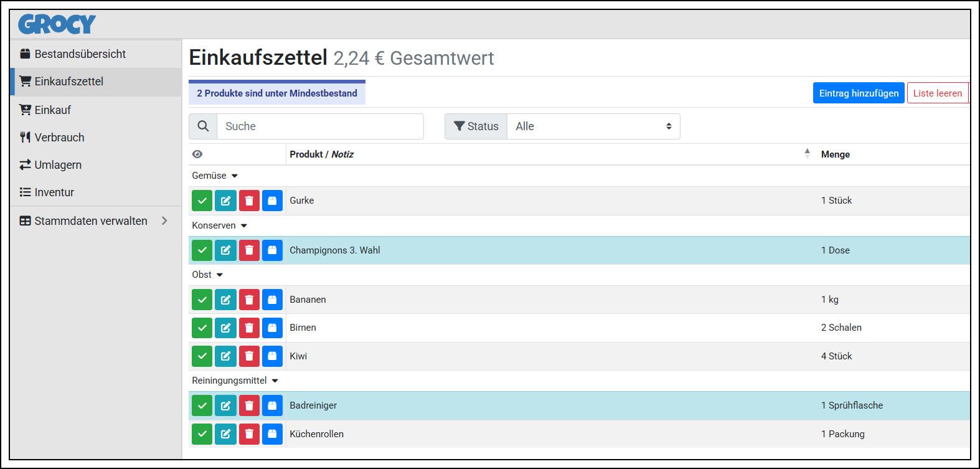Edit the Champignons 3. Wahl entry
This screenshot has height=469, width=980.
click(x=225, y=250)
